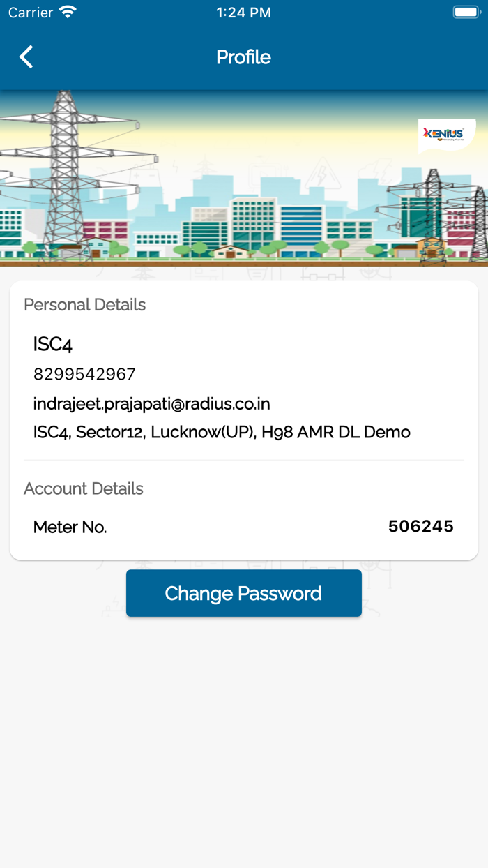
Task: Tap the Wi-Fi status icon
Action: [x=68, y=13]
